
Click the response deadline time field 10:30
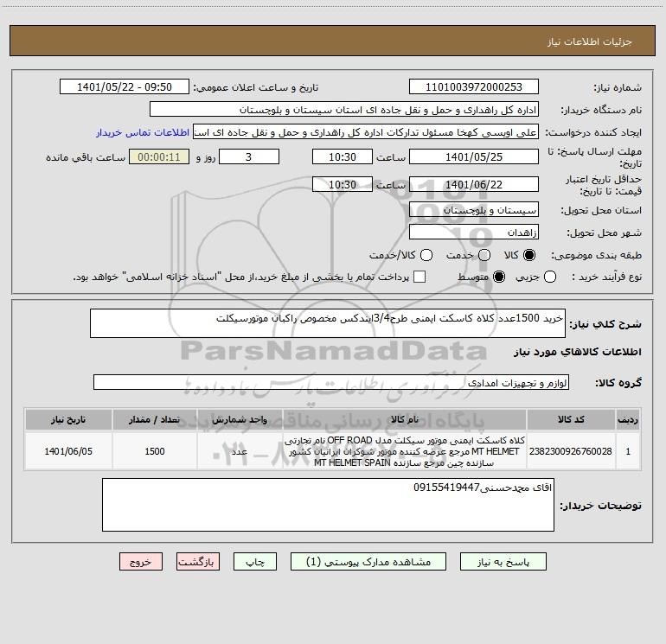click(x=343, y=156)
